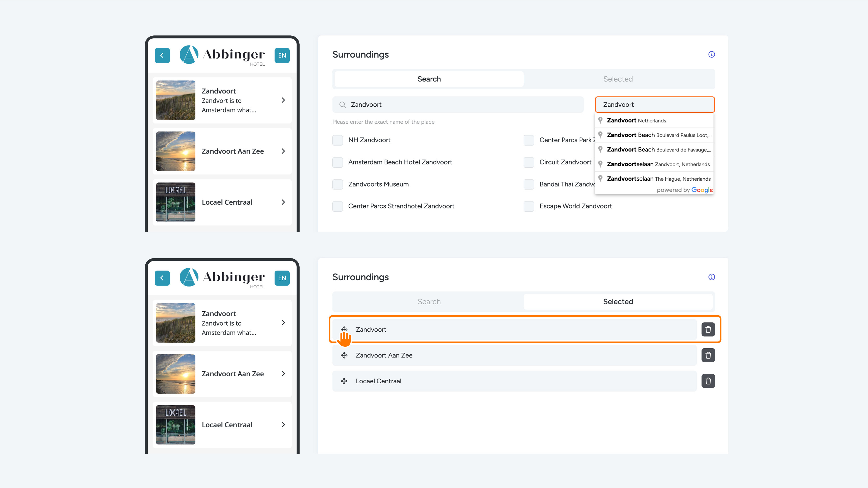This screenshot has width=868, height=488.
Task: Select Zandvoortselaan The Hague suggestion
Action: pyautogui.click(x=654, y=178)
